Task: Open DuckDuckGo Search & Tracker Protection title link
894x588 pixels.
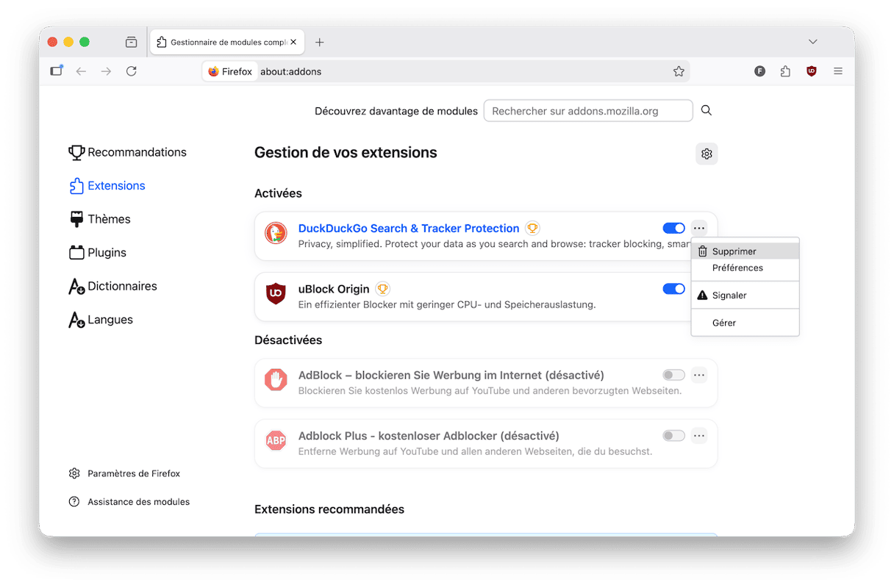Action: tap(409, 229)
